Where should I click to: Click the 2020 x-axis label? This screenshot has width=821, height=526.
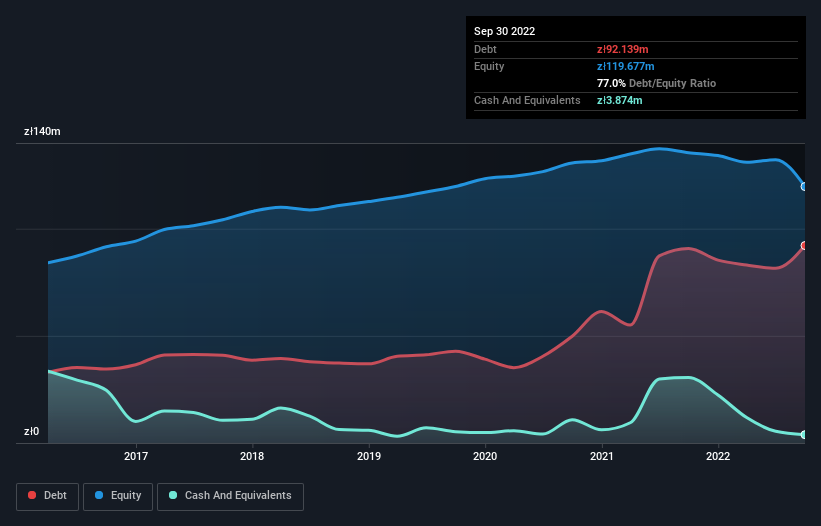point(485,456)
